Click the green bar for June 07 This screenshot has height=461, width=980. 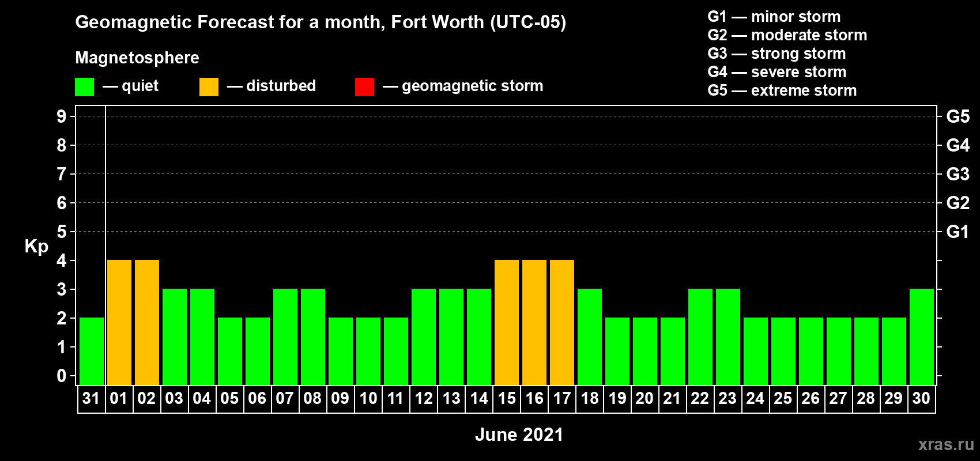coord(285,337)
